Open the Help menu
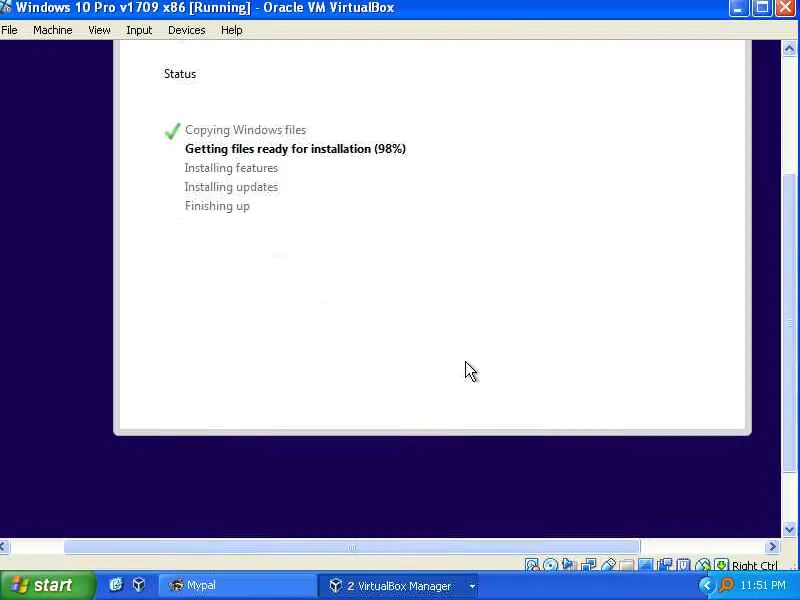Image resolution: width=800 pixels, height=600 pixels. click(x=232, y=30)
